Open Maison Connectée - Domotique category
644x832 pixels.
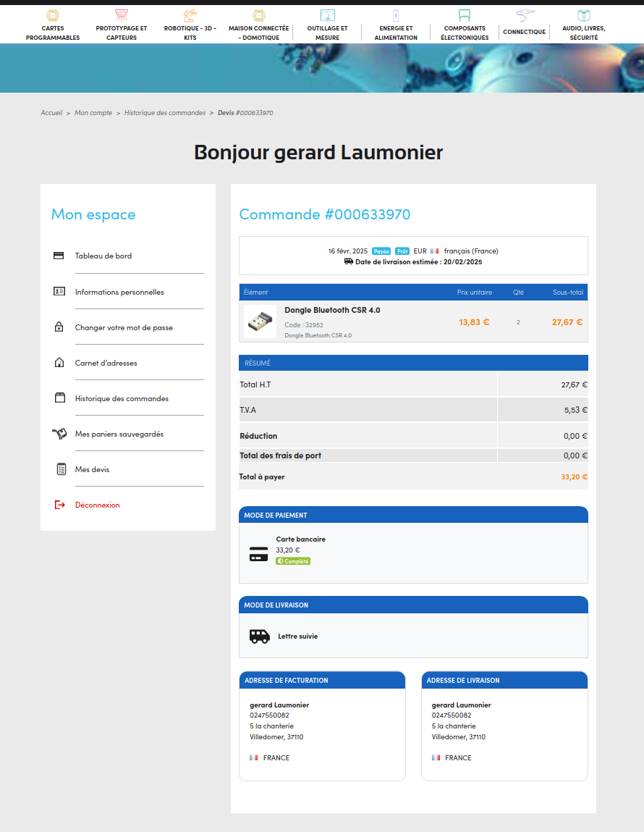tap(258, 25)
